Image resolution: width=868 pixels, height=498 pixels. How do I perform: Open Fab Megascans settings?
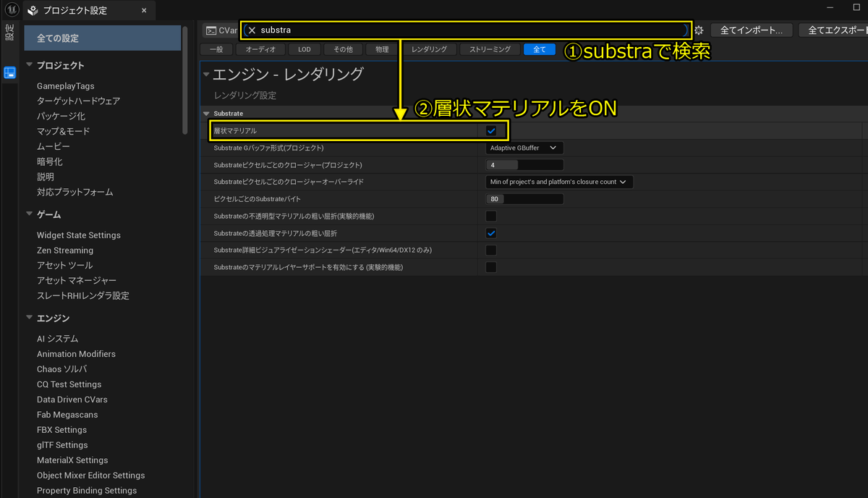pos(67,415)
